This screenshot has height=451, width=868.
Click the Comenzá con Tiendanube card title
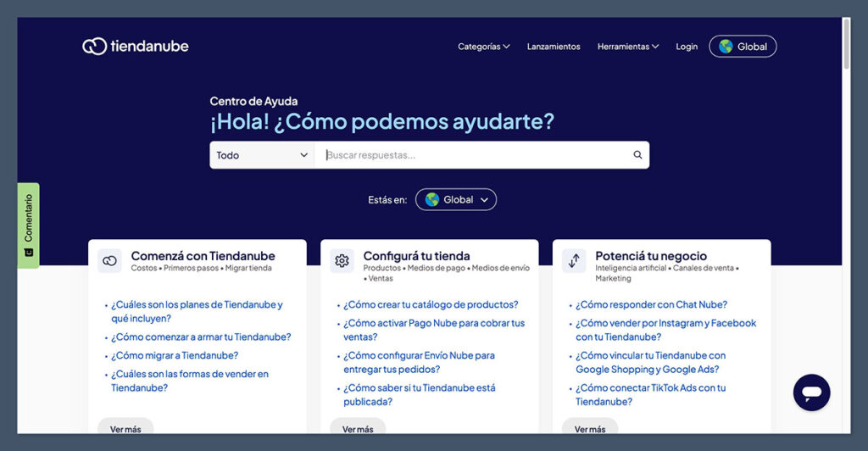point(203,256)
